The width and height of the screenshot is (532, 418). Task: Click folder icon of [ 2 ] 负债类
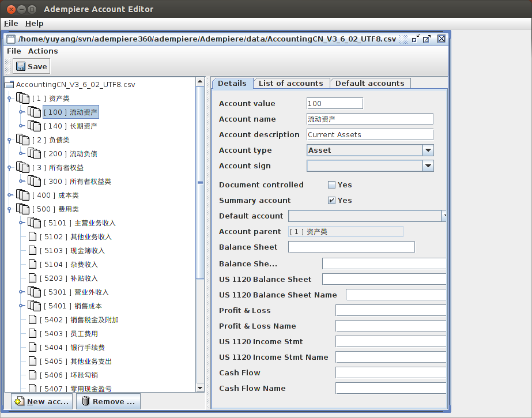22,140
